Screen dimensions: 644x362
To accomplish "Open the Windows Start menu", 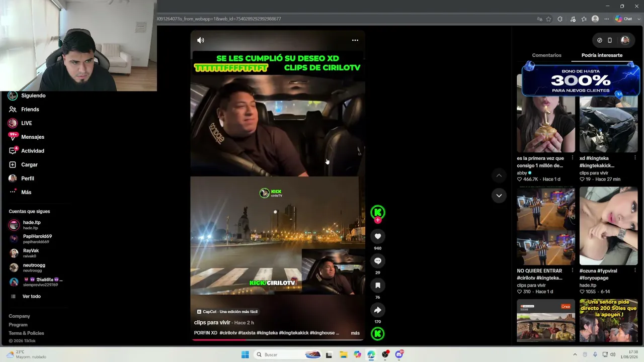I will tap(245, 354).
